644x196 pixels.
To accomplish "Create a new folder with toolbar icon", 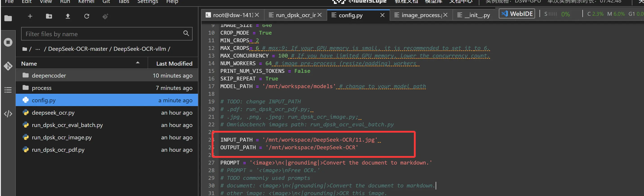I will 49,16.
